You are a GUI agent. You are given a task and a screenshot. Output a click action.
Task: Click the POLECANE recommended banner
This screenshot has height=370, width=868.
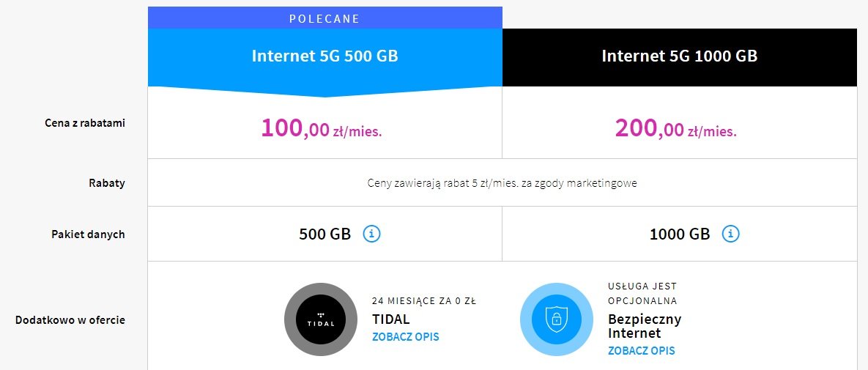pyautogui.click(x=325, y=18)
